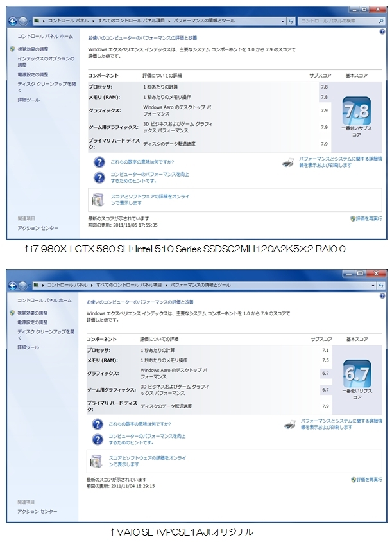Open コントロールパネルホーム in the top window
Image resolution: width=392 pixels, height=542 pixels.
point(46,37)
